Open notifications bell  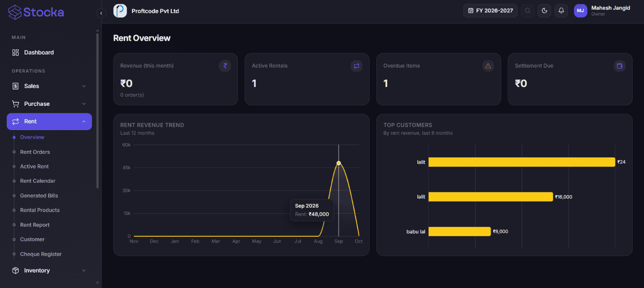coord(561,11)
